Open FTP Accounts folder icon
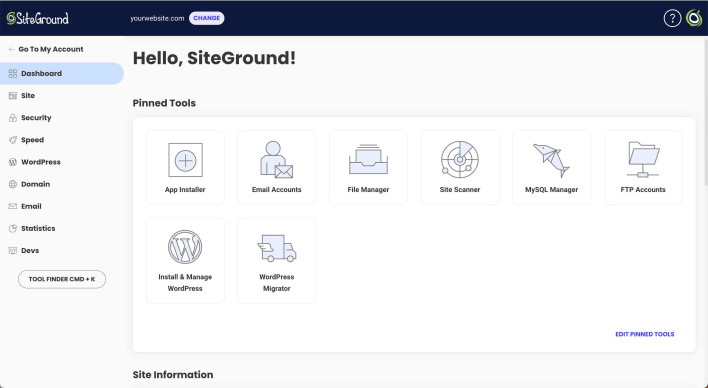This screenshot has height=388, width=708. pos(643,159)
